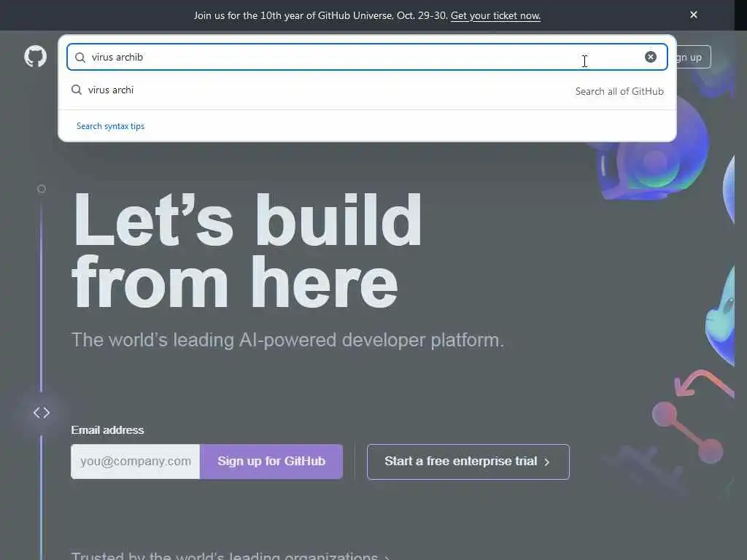Click the 'Email address' label
Image resolution: width=747 pixels, height=560 pixels.
pyautogui.click(x=107, y=430)
